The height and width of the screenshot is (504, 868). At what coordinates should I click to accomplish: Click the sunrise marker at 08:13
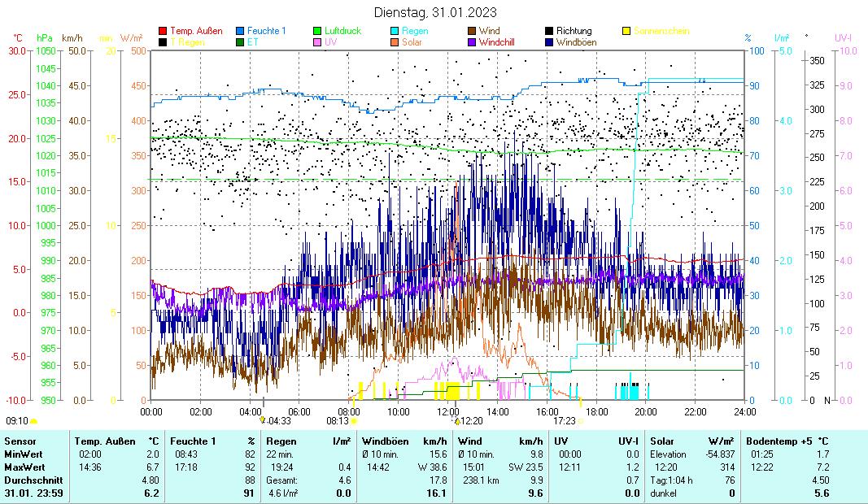(354, 421)
